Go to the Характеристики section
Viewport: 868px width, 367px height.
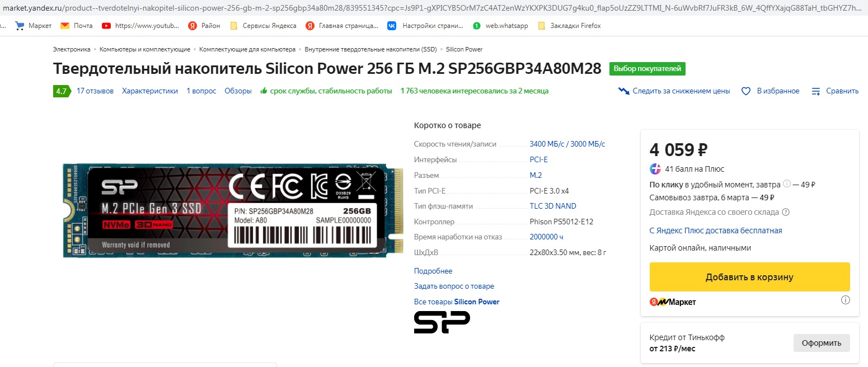[150, 91]
